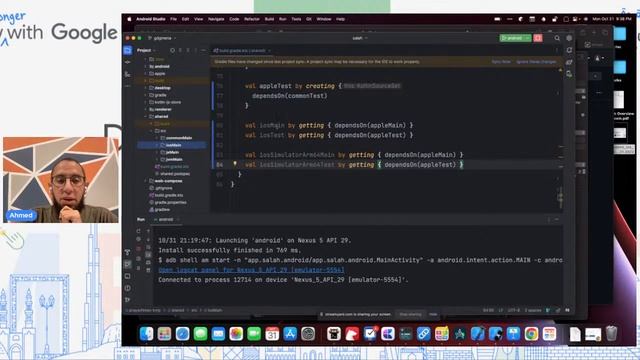
Task: Open the run configuration android dropdown
Action: pos(528,38)
